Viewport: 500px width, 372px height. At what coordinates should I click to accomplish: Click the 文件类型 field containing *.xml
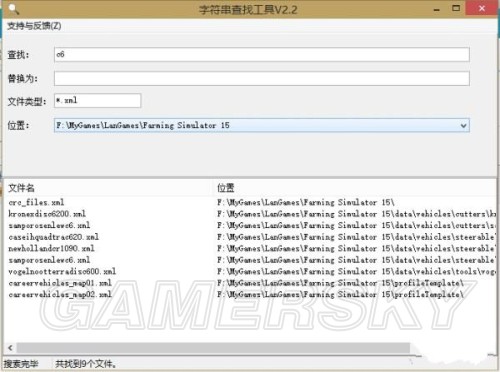[97, 101]
